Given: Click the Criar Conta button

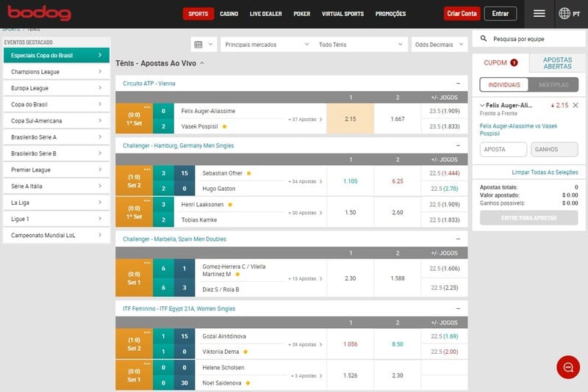Looking at the screenshot, I should click(x=462, y=13).
